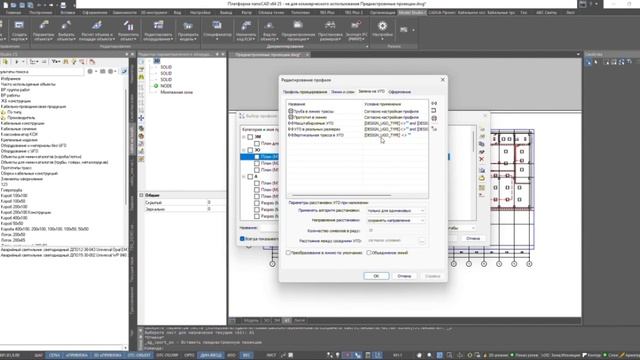The width and height of the screenshot is (640, 360).
Task: Switch to second tab in profile edit dialog
Action: pyautogui.click(x=342, y=92)
